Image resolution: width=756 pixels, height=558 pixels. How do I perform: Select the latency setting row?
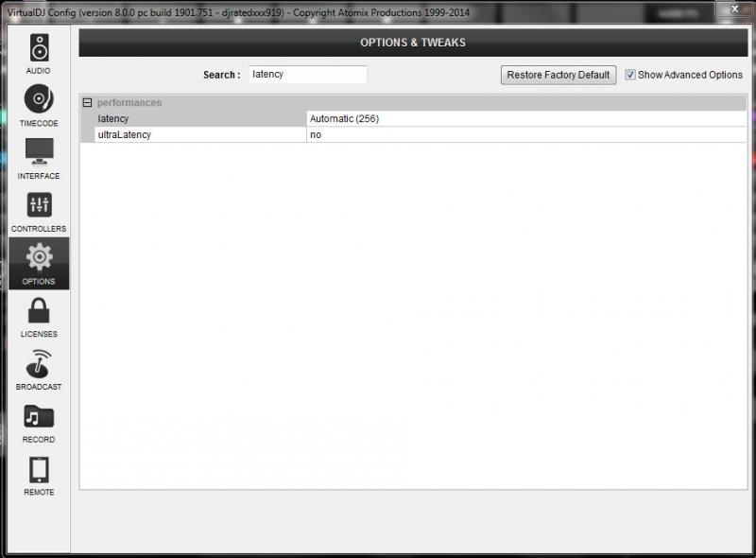[x=414, y=119]
